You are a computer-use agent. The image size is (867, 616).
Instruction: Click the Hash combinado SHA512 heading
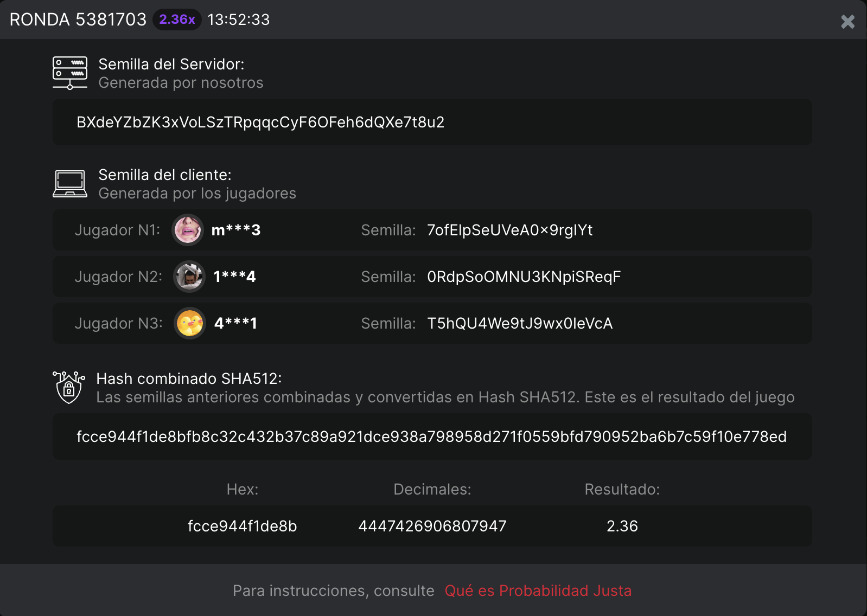[189, 378]
